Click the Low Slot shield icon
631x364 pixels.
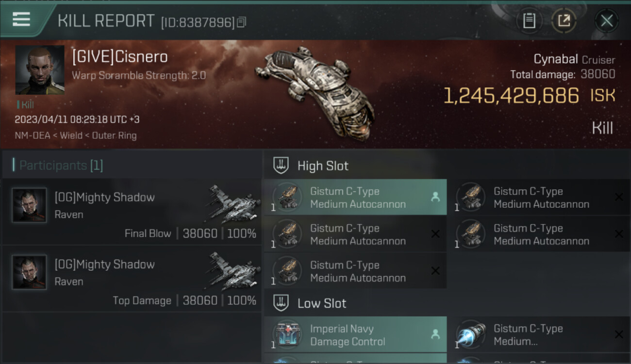point(282,303)
